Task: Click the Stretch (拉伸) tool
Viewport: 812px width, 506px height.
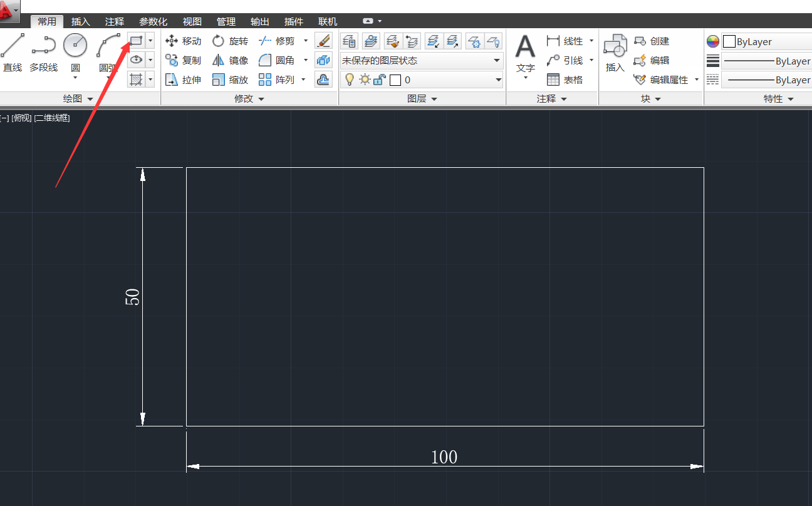Action: pyautogui.click(x=184, y=80)
